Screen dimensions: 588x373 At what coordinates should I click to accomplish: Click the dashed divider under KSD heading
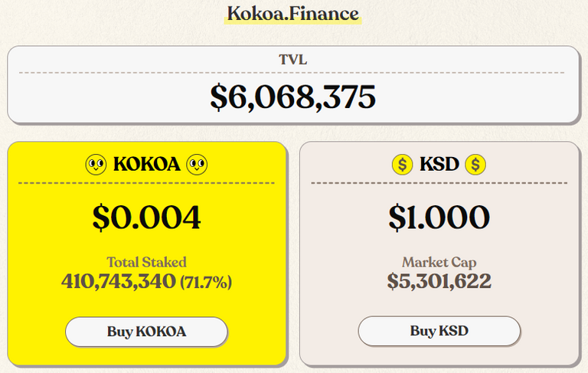tap(439, 183)
